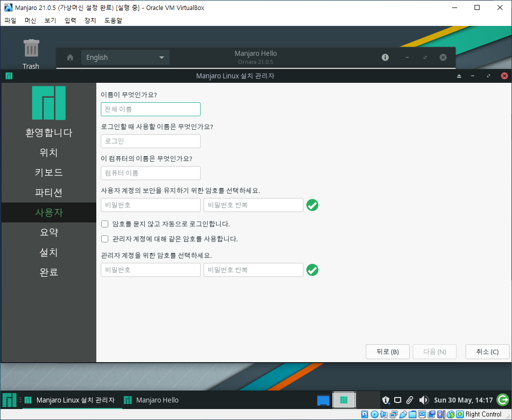The image size is (512, 420).
Task: Click the VirtualBox mouse integration status icon
Action: [451, 415]
